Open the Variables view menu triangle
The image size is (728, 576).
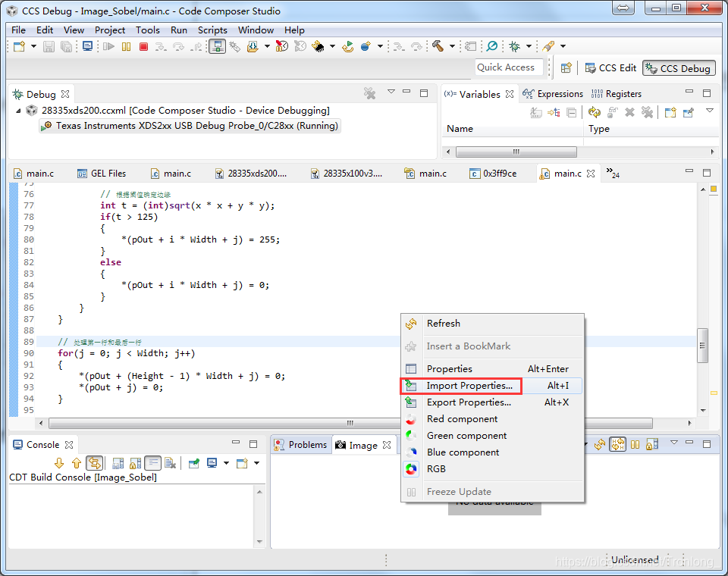[710, 111]
